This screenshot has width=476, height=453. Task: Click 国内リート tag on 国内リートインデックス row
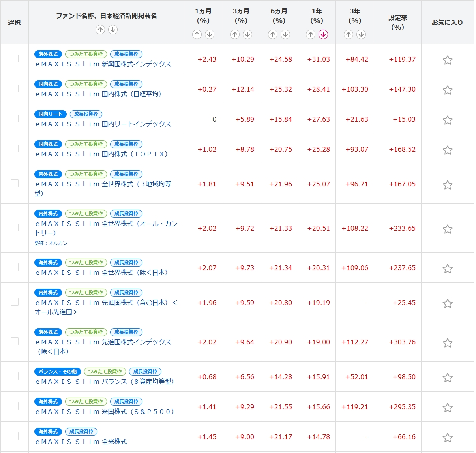51,114
